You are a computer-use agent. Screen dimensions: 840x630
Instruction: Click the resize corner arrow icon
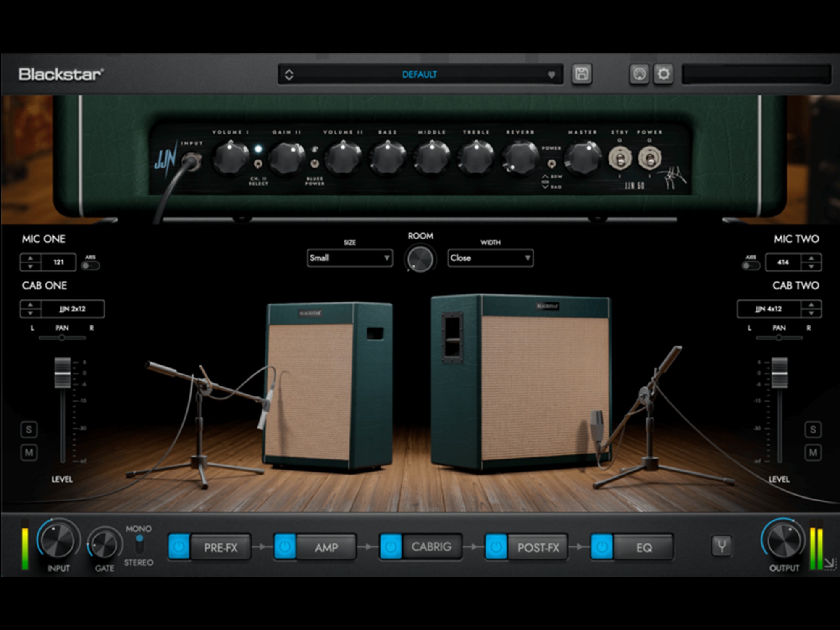coord(829,563)
